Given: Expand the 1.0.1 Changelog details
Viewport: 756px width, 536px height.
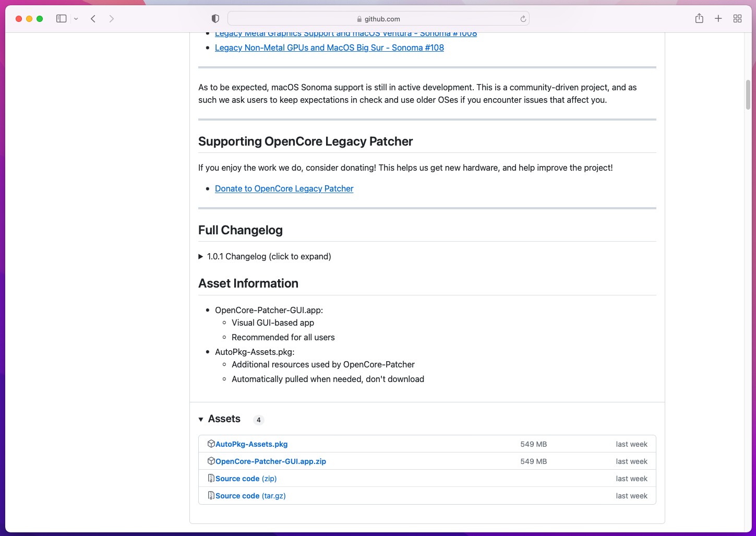Looking at the screenshot, I should pyautogui.click(x=265, y=256).
